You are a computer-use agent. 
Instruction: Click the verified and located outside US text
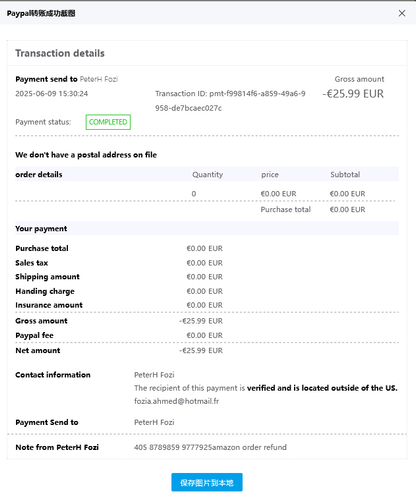point(322,388)
